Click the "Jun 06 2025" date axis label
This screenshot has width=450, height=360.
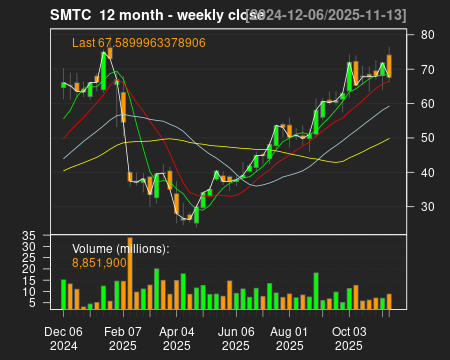(x=236, y=339)
